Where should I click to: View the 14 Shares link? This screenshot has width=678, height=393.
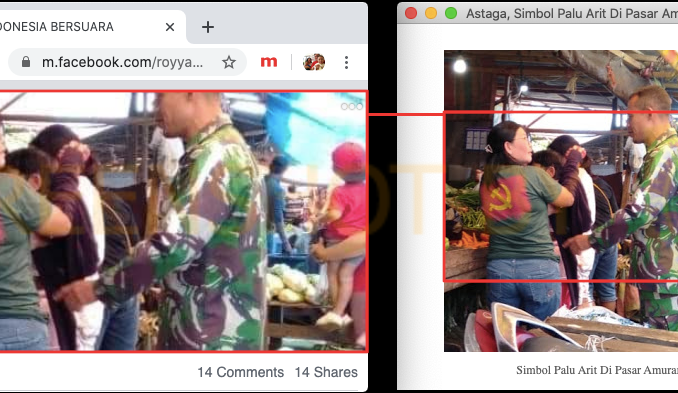tap(326, 372)
